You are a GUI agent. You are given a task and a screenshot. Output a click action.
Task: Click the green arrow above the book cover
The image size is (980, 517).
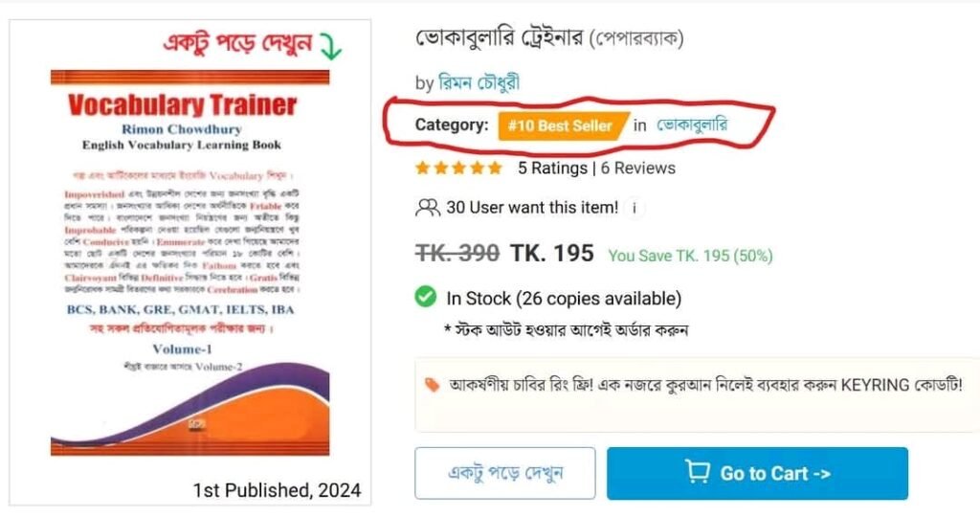[x=331, y=46]
